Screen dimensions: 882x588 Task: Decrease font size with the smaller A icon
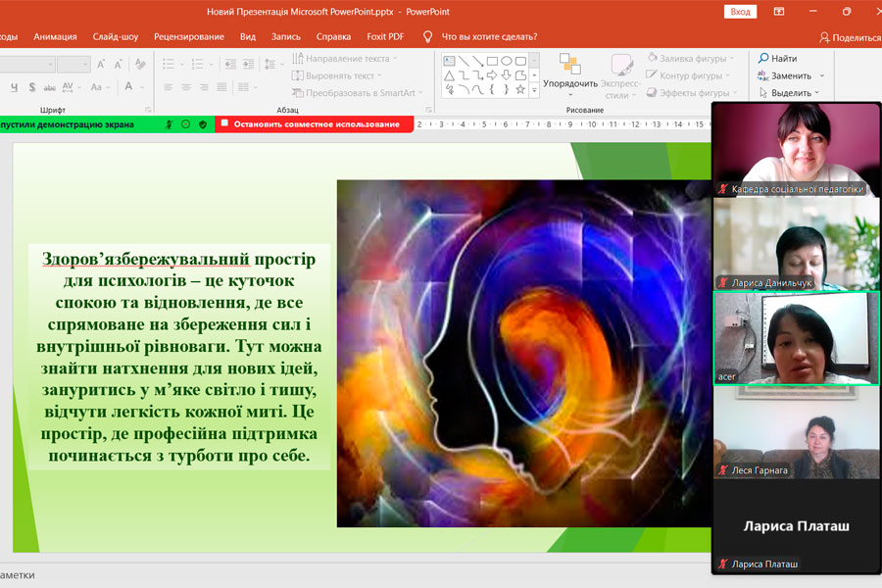(x=119, y=64)
